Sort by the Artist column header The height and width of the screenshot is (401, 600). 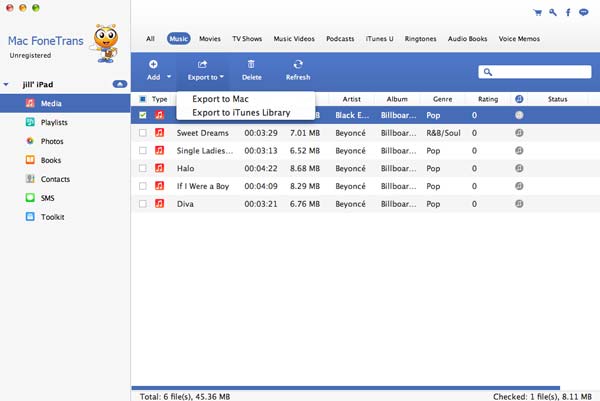pyautogui.click(x=351, y=99)
